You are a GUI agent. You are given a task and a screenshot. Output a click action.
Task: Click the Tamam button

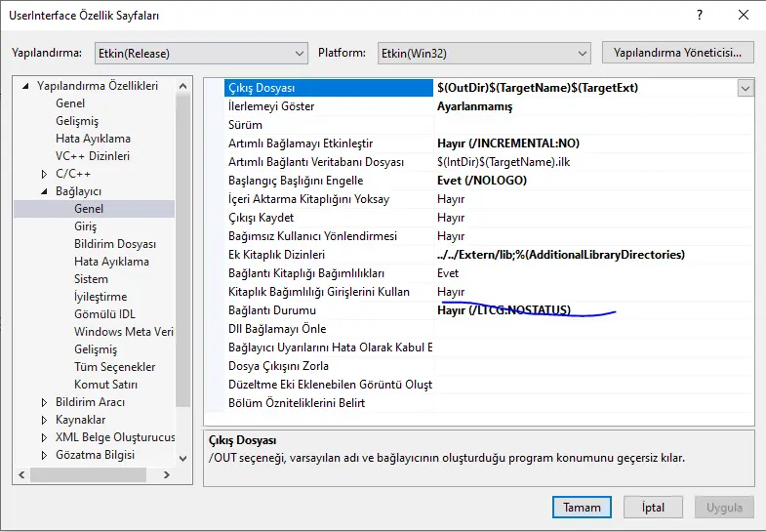click(x=582, y=508)
